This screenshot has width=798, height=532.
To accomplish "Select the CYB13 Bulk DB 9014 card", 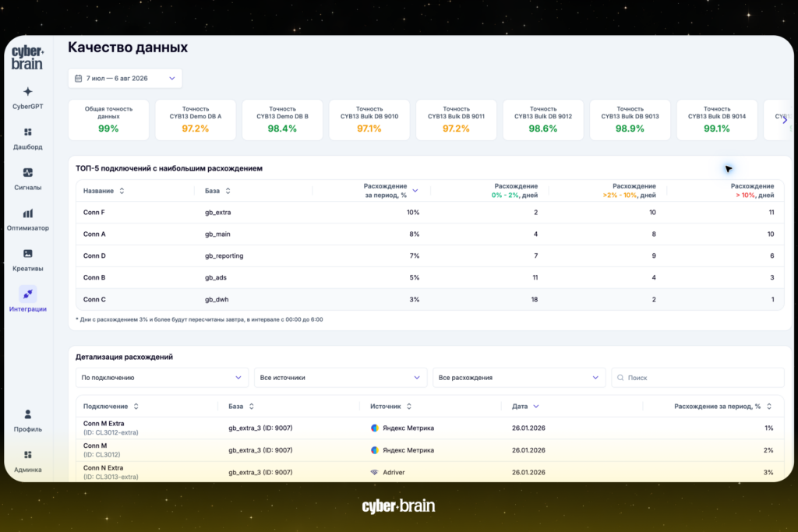I will 717,120.
